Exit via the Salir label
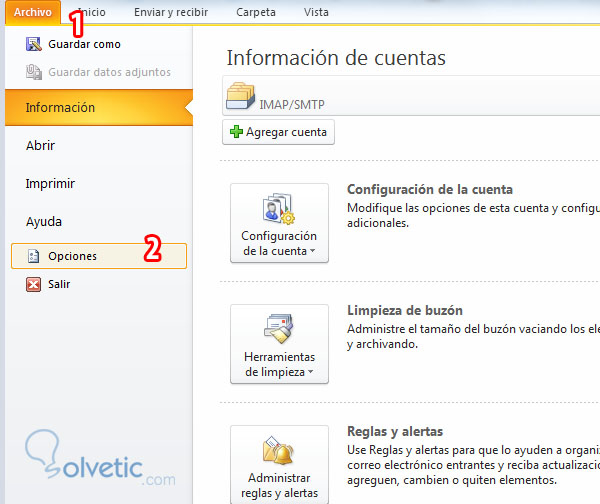 point(59,284)
